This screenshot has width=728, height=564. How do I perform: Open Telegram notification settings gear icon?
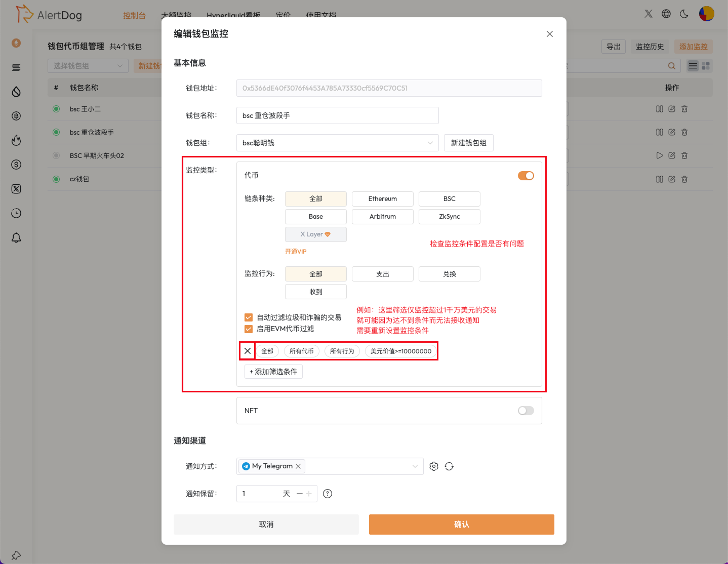click(434, 466)
